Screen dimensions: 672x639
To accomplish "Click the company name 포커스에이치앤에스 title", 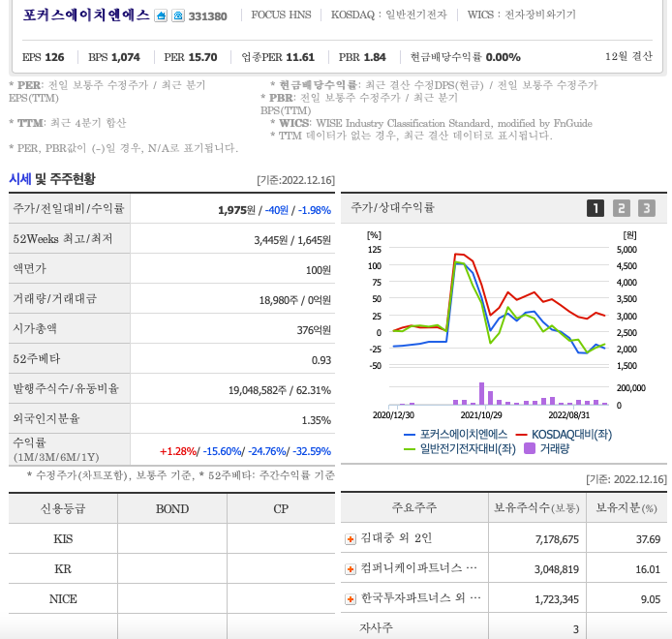I will [86, 15].
